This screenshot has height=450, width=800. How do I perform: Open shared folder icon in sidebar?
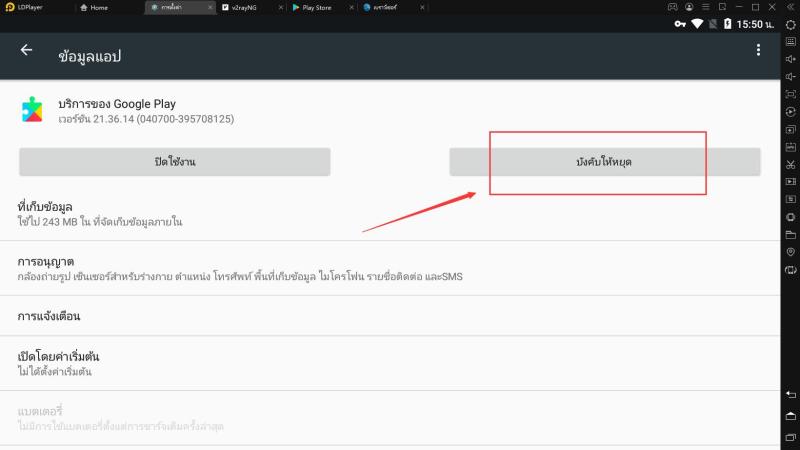[x=790, y=235]
